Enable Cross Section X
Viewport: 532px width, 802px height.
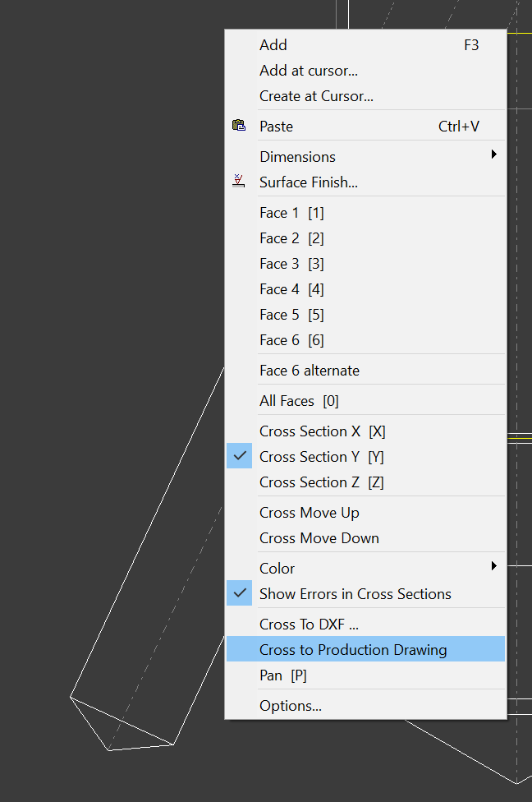[x=365, y=431]
